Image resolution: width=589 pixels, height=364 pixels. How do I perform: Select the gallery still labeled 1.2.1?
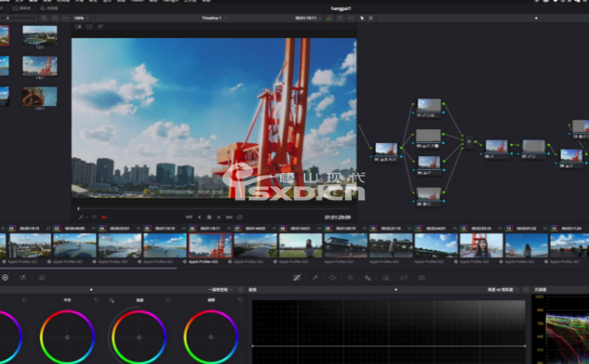click(40, 37)
